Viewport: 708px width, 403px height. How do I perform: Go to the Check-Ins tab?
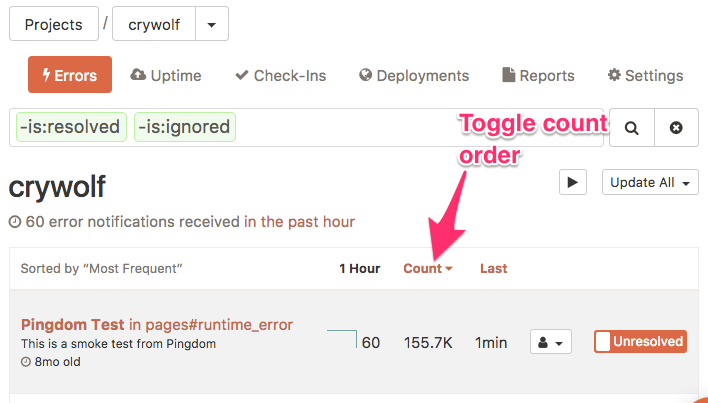pos(281,76)
